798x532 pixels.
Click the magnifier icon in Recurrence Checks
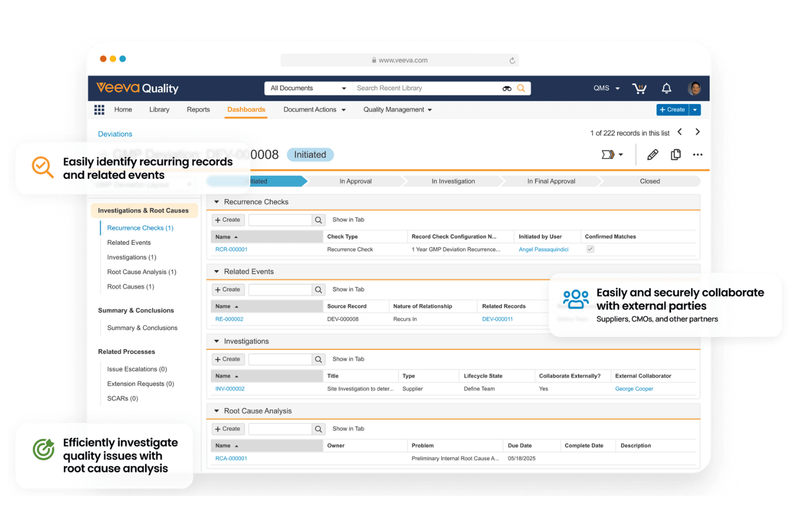coord(318,220)
